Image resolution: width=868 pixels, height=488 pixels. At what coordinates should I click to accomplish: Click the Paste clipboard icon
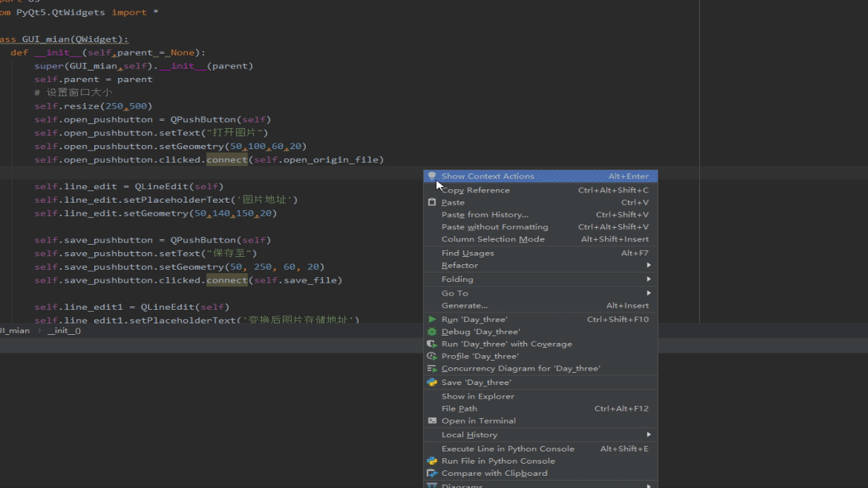432,202
